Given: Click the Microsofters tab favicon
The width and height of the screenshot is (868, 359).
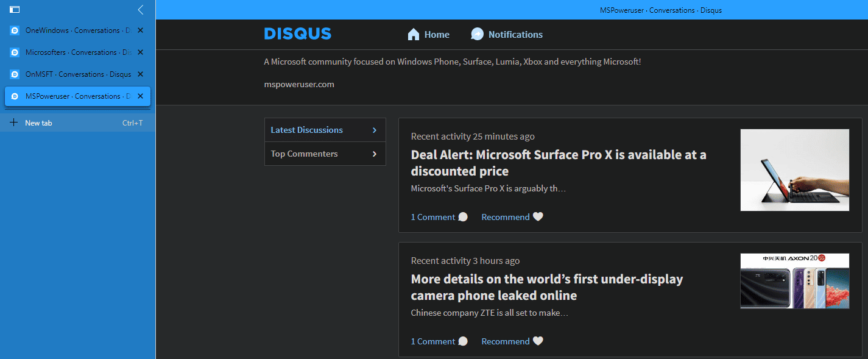Looking at the screenshot, I should click(15, 52).
